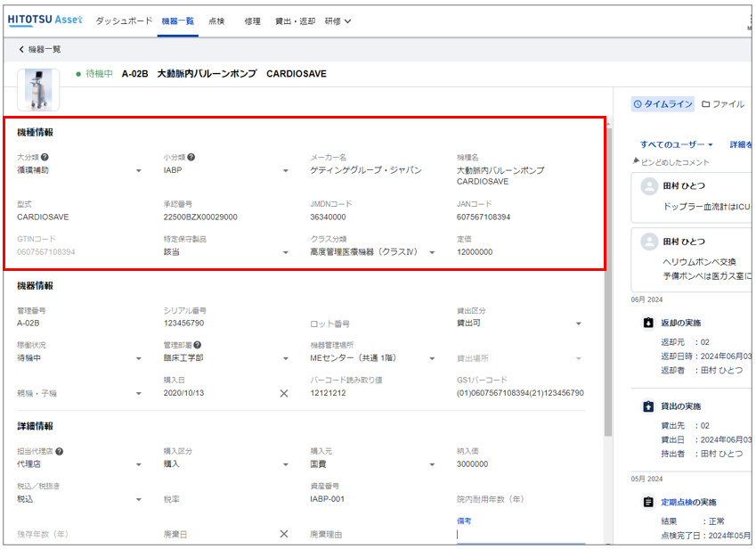
Task: Click the pin icon beside ピンどめしたコメント
Action: pyautogui.click(x=636, y=161)
